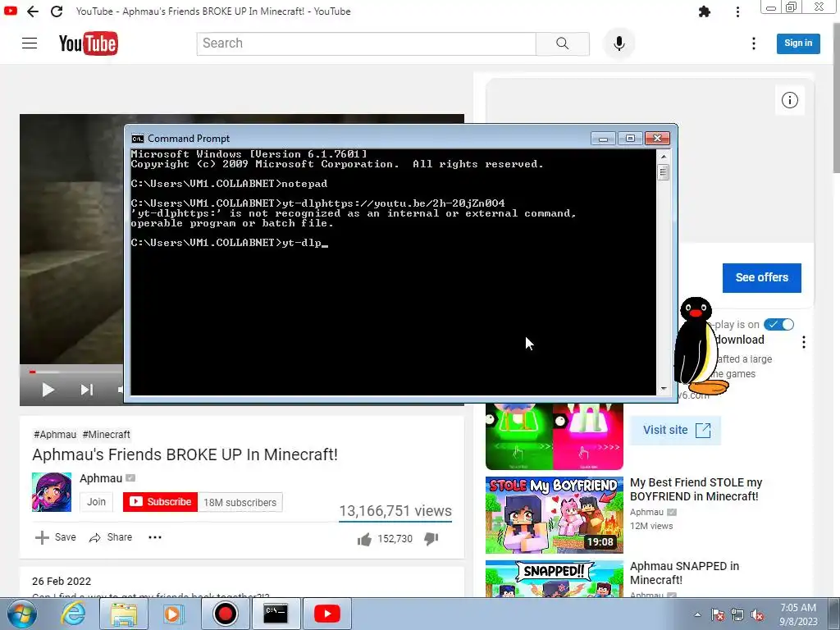Screen dimensions: 840x630
Task: Open the green and pink game ad thumbnail
Action: pos(555,436)
